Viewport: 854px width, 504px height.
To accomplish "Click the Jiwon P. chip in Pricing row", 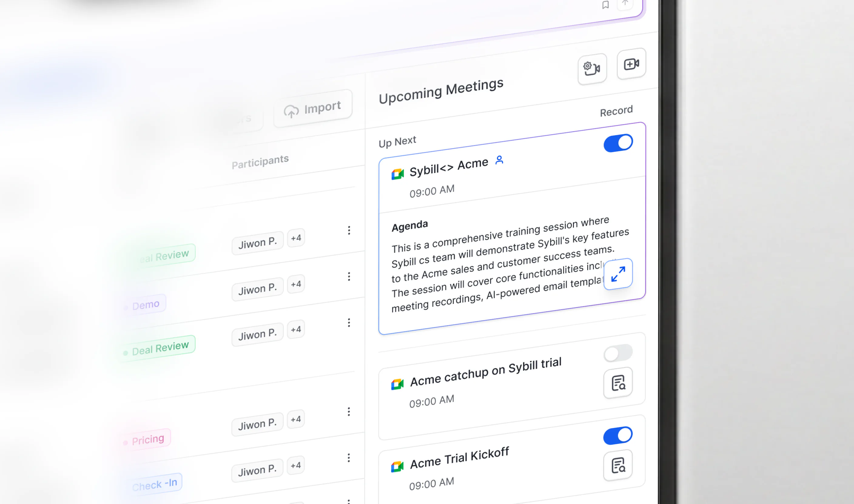I will 257,424.
